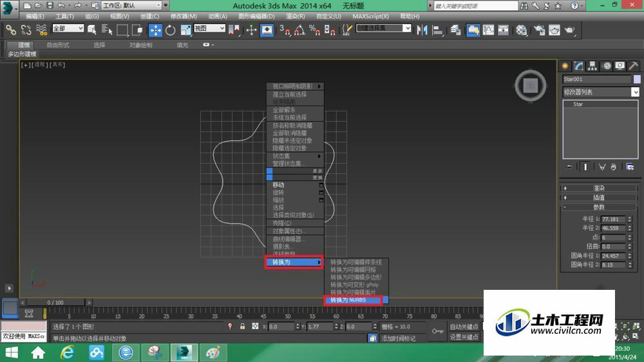This screenshot has height=362, width=644.
Task: Open the Utilities command panel tab
Action: (x=633, y=66)
